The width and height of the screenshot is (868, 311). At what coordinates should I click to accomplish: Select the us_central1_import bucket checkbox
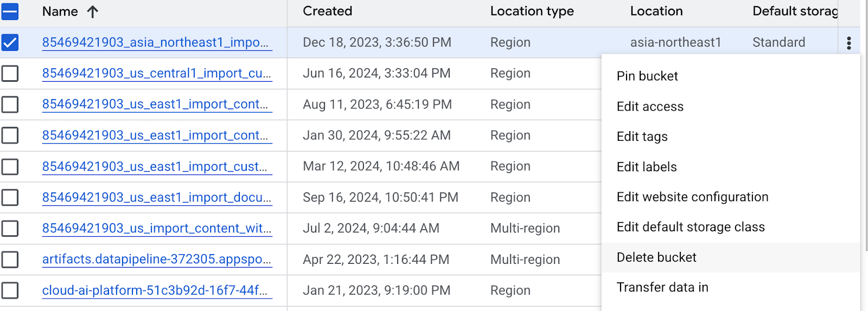[10, 73]
